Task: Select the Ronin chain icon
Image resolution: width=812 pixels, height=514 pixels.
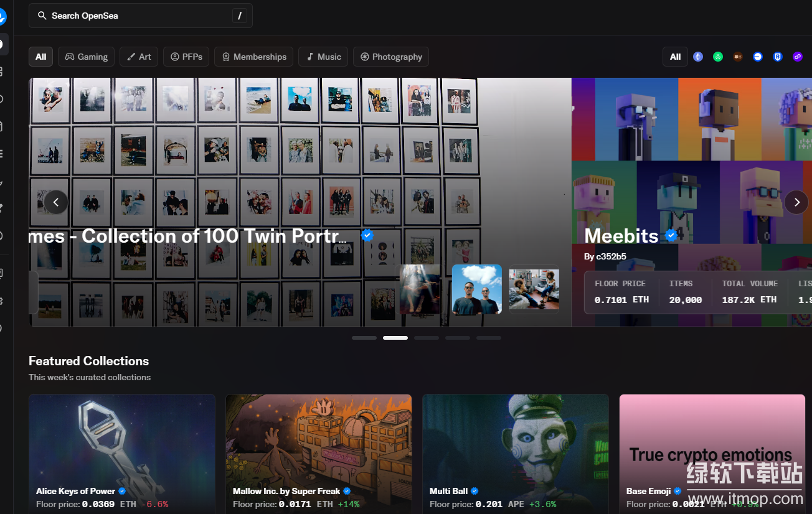Action: click(778, 57)
